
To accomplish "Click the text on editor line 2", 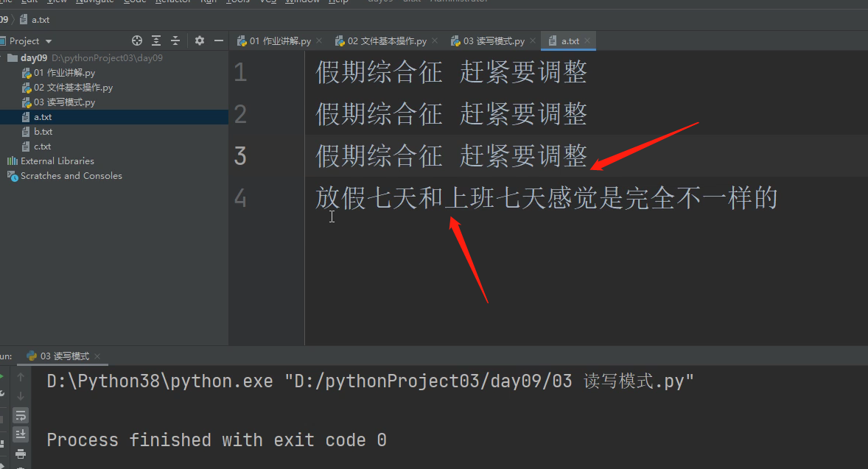I will click(451, 114).
